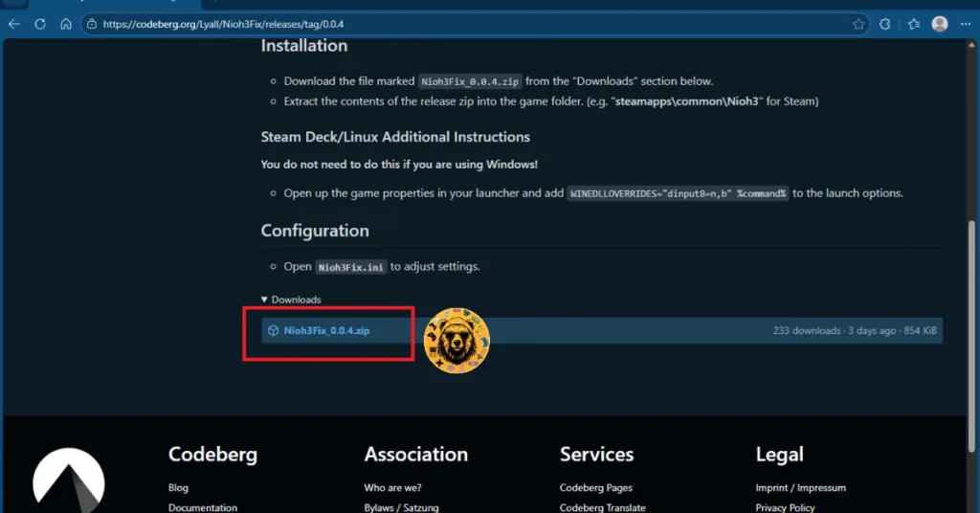The image size is (980, 513).
Task: Click the address bar URL field
Action: pyautogui.click(x=475, y=24)
